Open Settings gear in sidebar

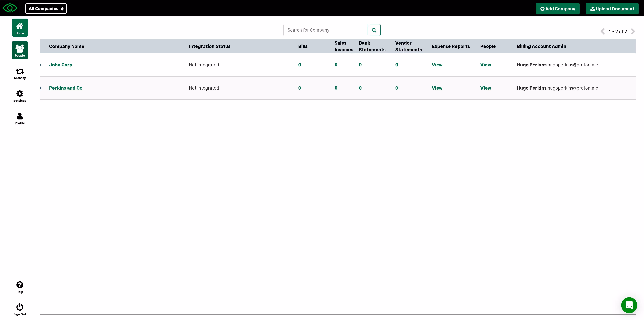pos(20,96)
